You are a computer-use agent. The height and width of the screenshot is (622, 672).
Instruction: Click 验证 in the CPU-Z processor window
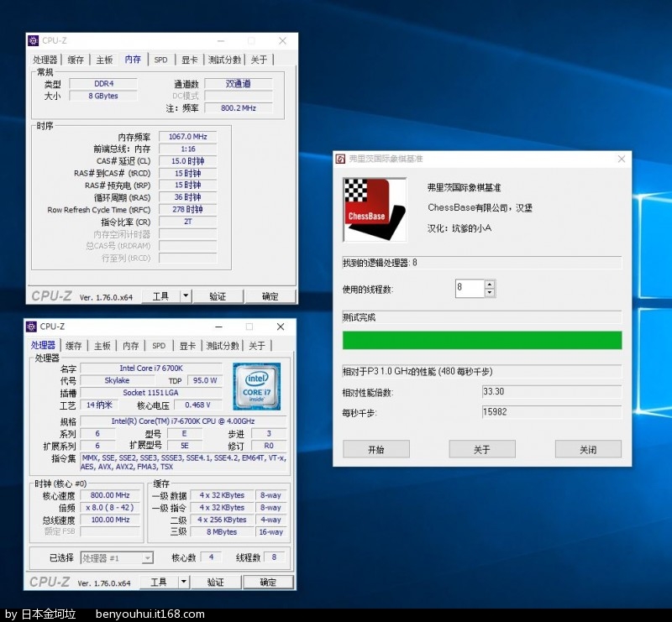pos(215,582)
